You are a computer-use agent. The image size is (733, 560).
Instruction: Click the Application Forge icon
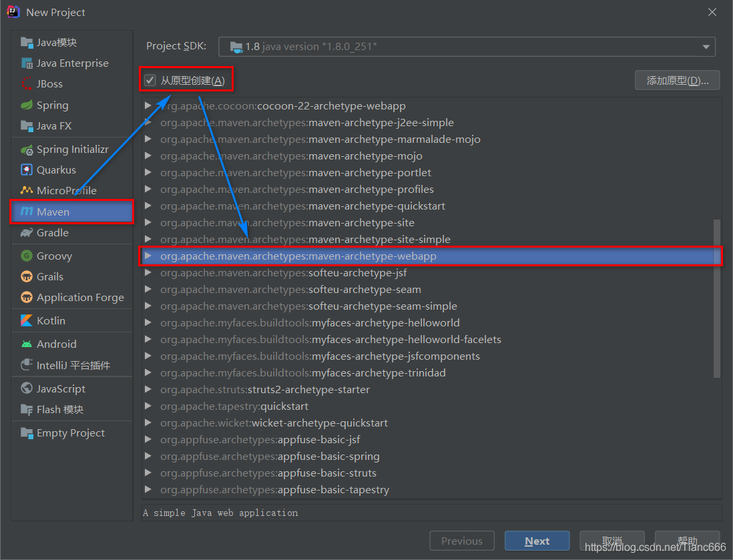point(27,297)
